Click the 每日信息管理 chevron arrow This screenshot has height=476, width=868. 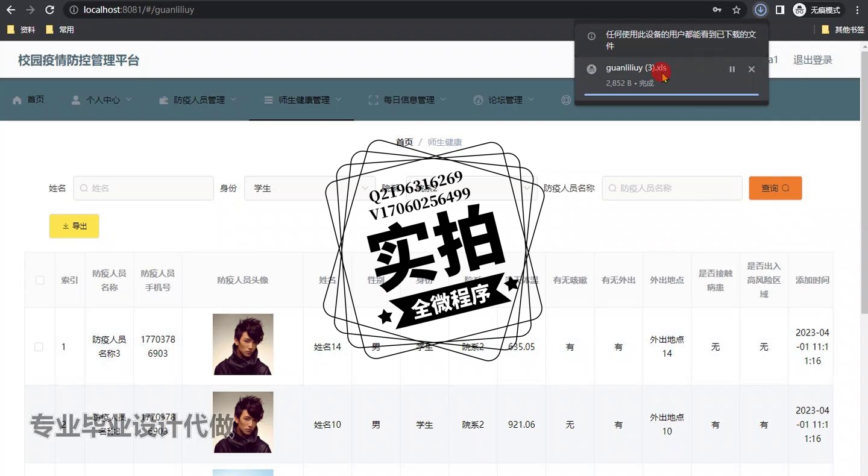pos(443,99)
